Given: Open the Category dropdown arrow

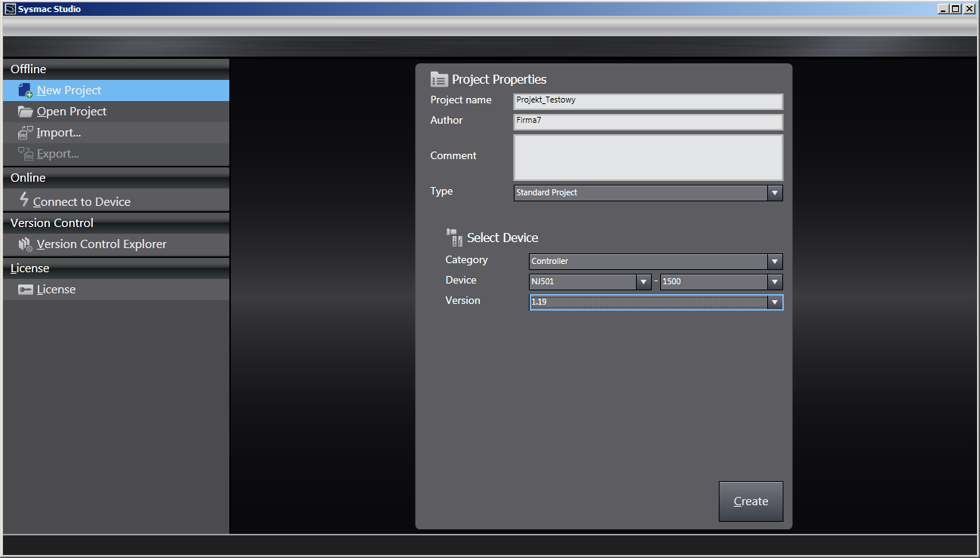Looking at the screenshot, I should tap(774, 262).
